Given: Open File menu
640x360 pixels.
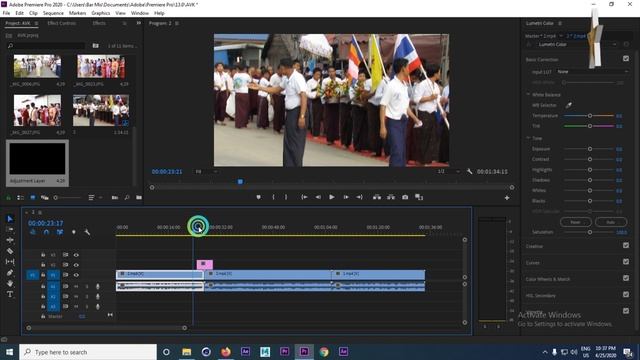Looking at the screenshot, I should [6, 13].
